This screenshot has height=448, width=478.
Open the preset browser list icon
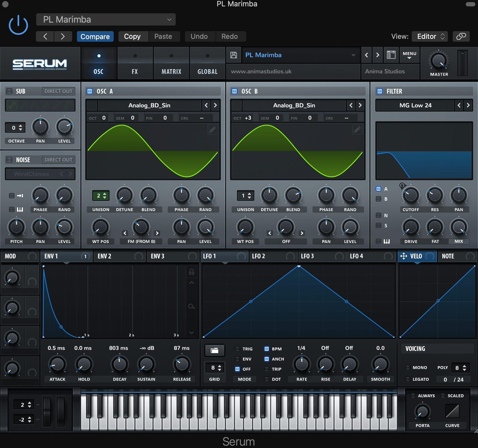[391, 55]
